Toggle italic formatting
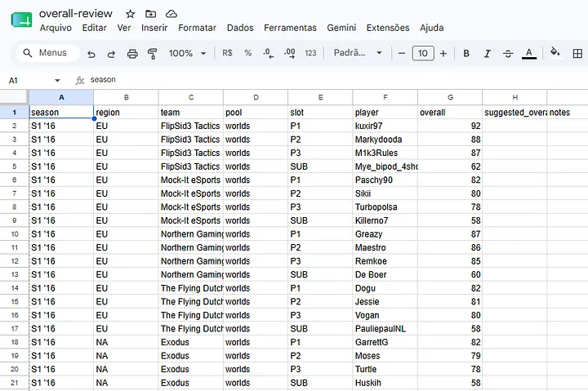The width and height of the screenshot is (588, 391). [x=487, y=53]
